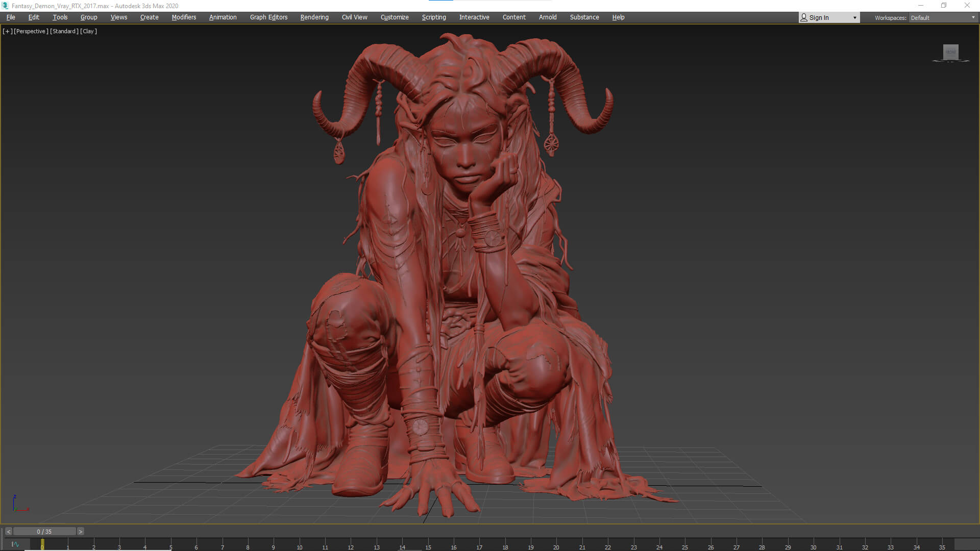Step time slider to next frame
980x551 pixels.
click(80, 532)
